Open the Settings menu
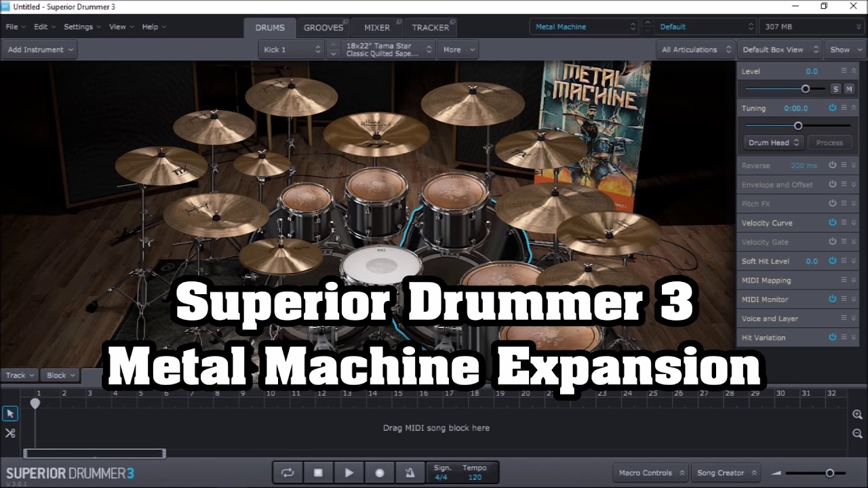This screenshot has width=868, height=488. pos(82,27)
